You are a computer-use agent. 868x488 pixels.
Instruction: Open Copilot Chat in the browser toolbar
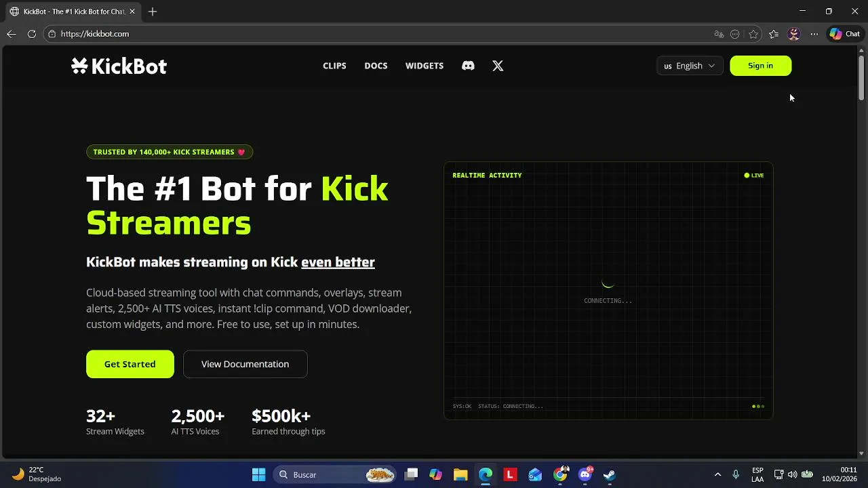click(845, 34)
